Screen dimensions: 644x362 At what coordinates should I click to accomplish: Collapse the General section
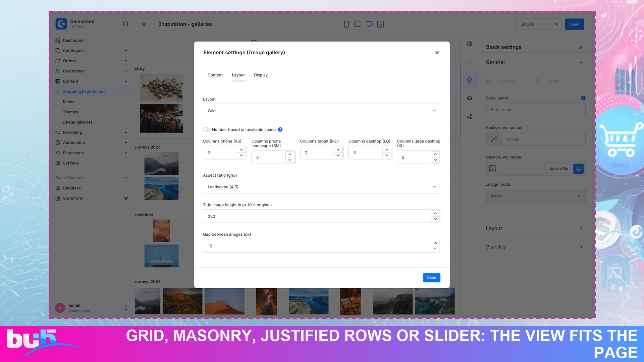tap(536, 62)
